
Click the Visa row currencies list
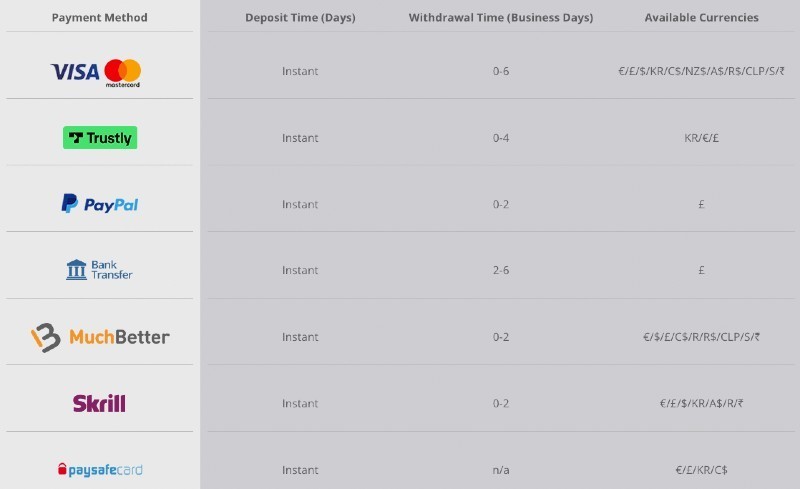(702, 71)
